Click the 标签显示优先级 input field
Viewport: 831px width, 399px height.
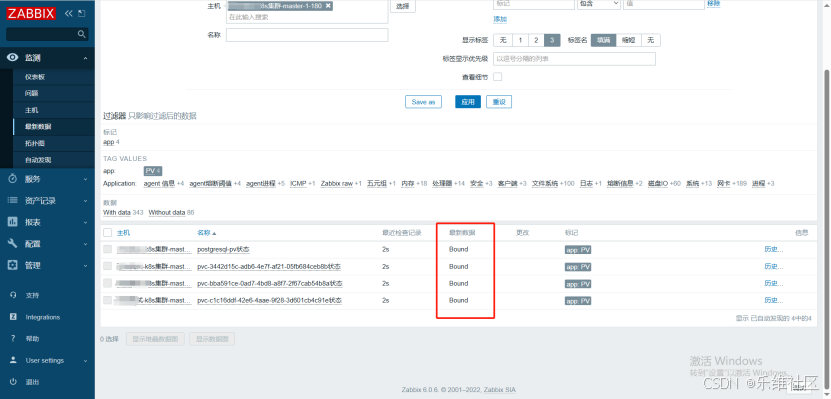574,59
